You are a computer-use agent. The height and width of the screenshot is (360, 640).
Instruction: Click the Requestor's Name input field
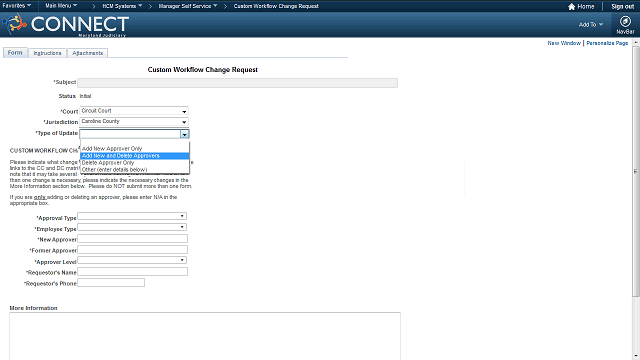(x=133, y=271)
